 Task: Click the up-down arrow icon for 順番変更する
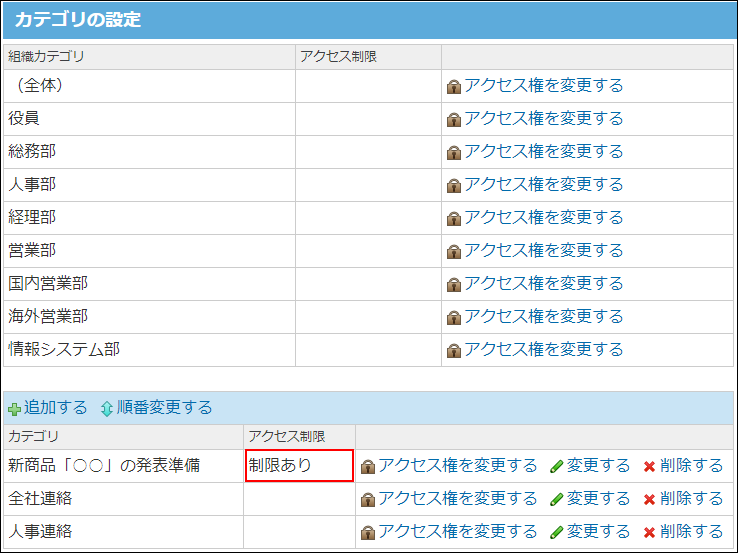tap(107, 409)
